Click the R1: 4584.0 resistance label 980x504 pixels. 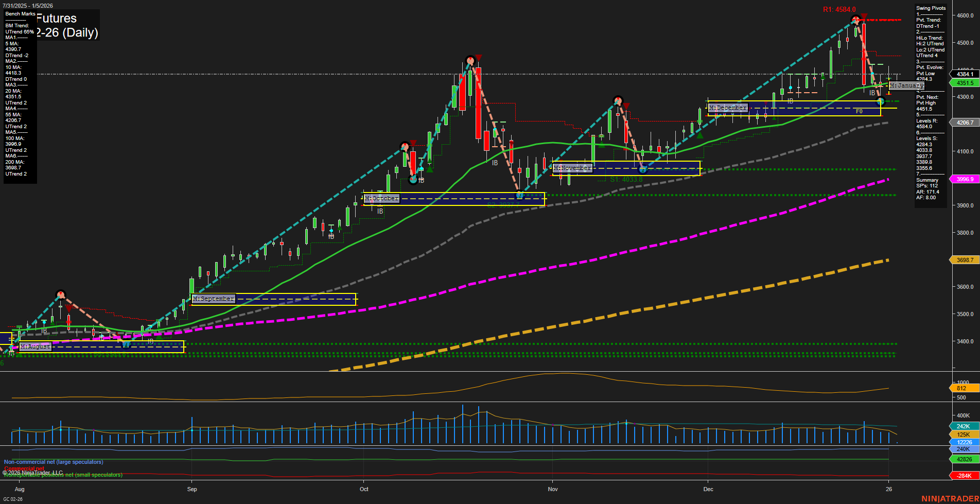pyautogui.click(x=840, y=8)
